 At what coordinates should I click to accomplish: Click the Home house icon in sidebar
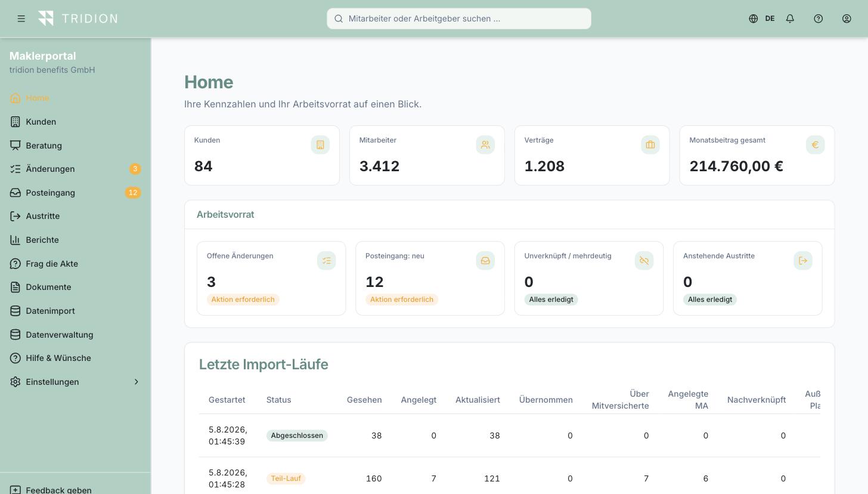[x=15, y=98]
